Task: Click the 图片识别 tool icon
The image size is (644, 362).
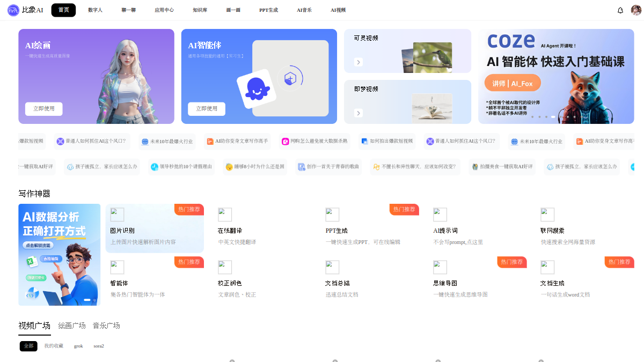Action: point(117,215)
